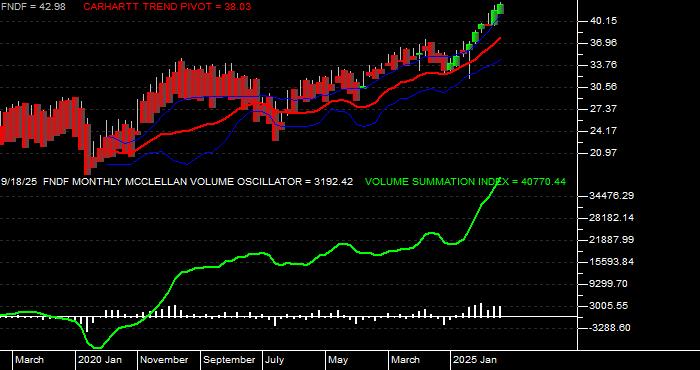Click the 34476.29 summation axis value

tap(612, 196)
